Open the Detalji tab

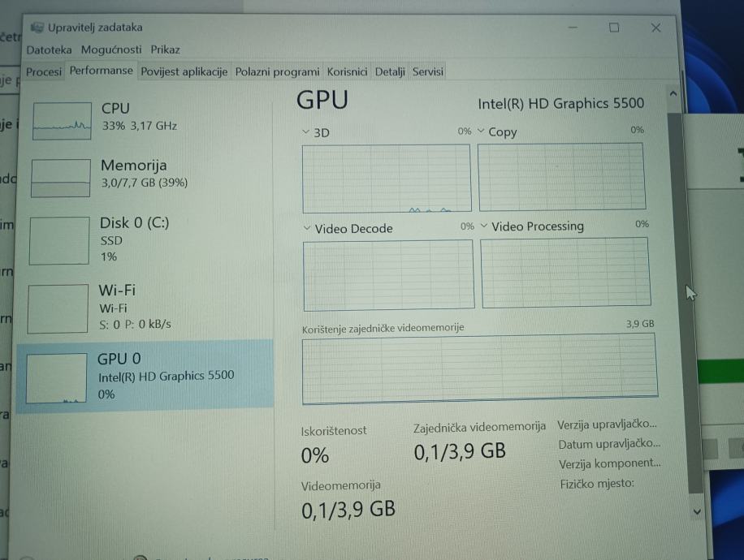[390, 71]
